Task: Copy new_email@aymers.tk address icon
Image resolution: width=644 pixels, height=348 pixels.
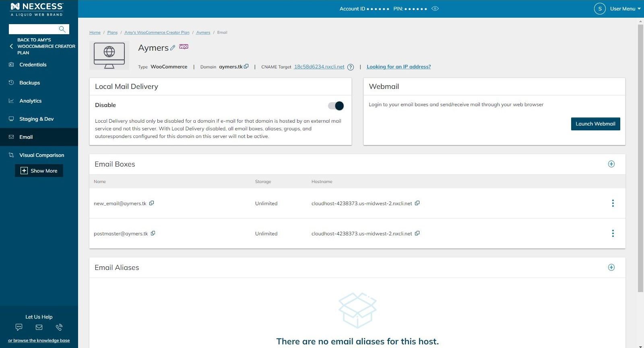Action: [152, 203]
